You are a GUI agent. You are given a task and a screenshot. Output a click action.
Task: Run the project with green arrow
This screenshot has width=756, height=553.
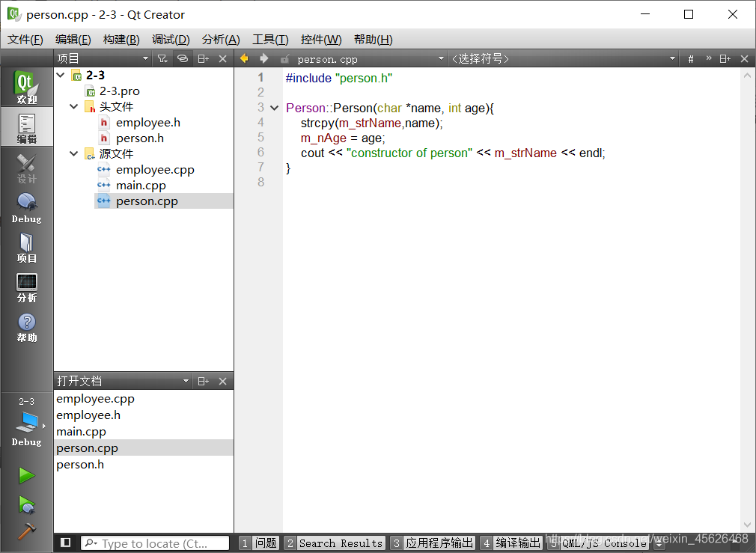(x=26, y=476)
